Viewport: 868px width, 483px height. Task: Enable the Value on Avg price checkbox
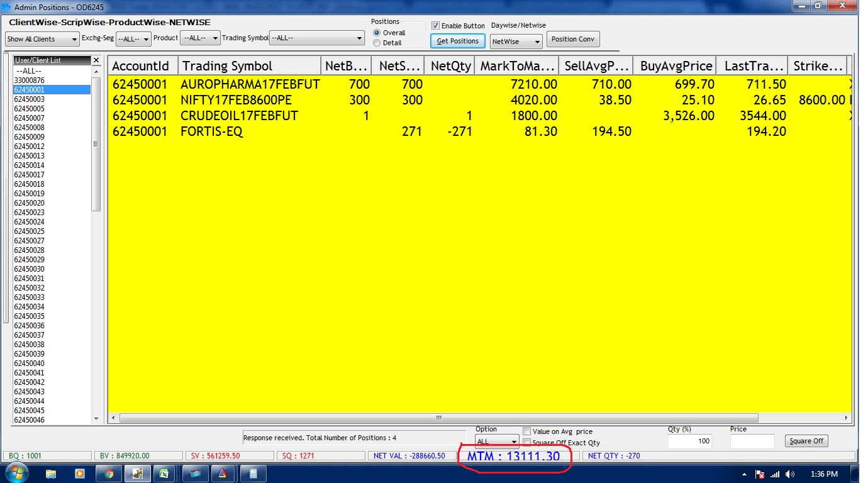(527, 431)
